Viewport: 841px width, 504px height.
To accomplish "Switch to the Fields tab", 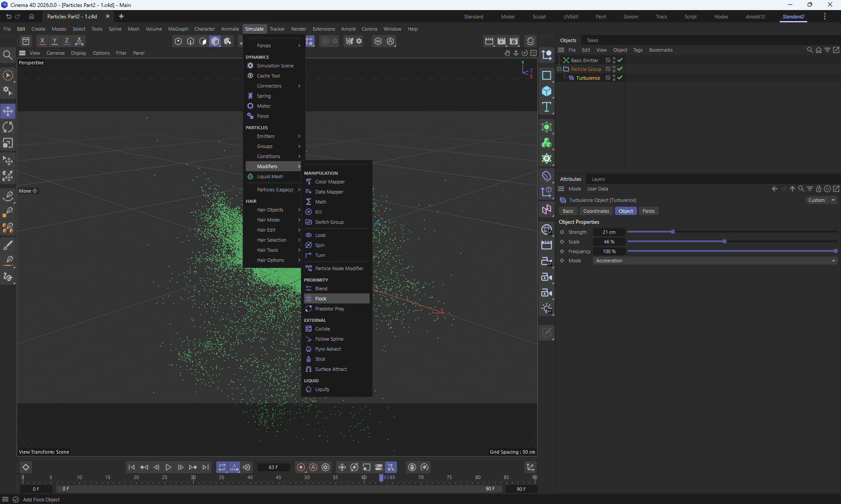I will pos(648,211).
